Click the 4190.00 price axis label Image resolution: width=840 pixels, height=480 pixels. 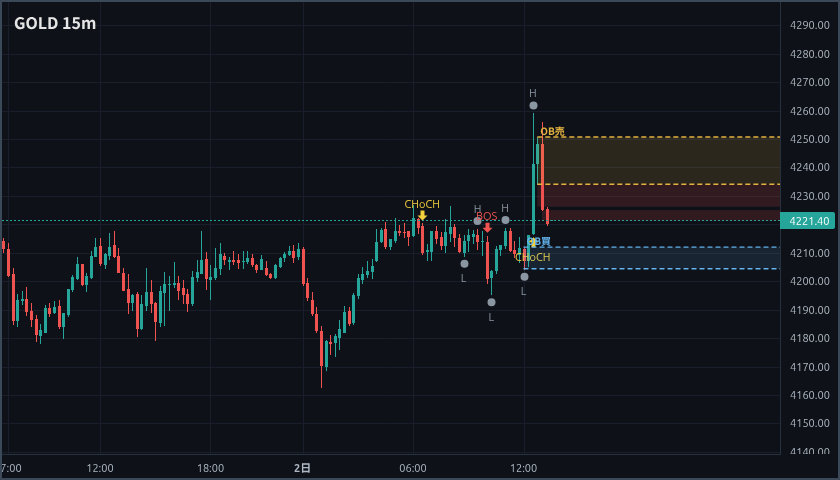pos(809,310)
